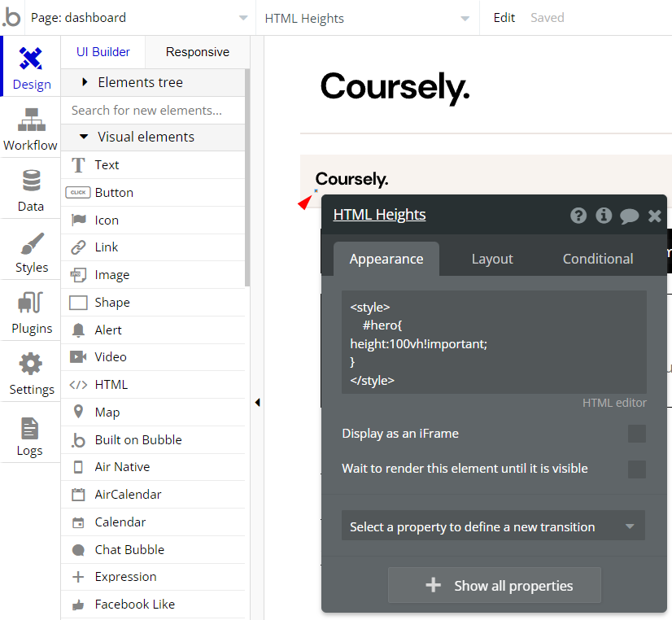Expand the Elements tree
Image resolution: width=672 pixels, height=620 pixels.
click(153, 82)
